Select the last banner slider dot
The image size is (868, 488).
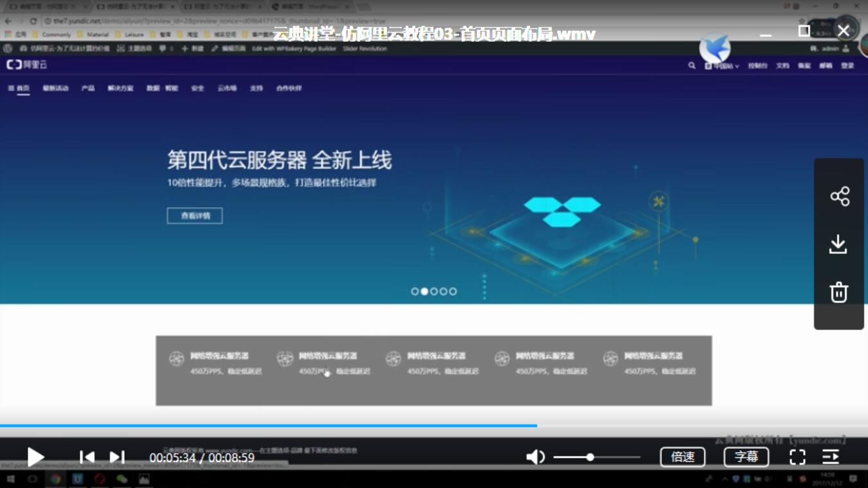click(x=453, y=291)
